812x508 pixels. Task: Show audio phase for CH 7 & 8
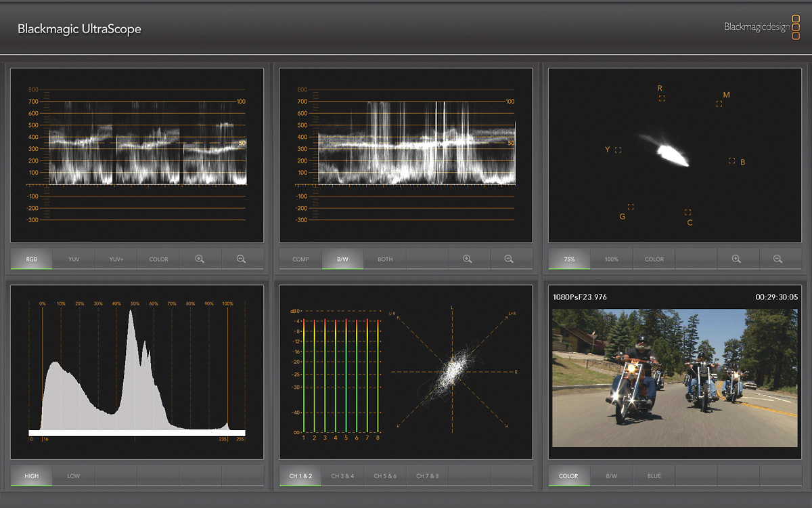tap(427, 475)
